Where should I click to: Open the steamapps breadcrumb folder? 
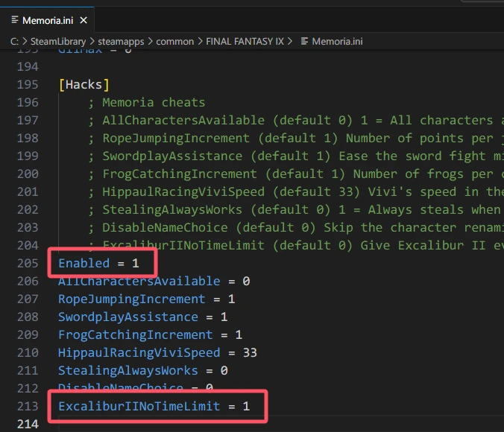click(x=121, y=42)
